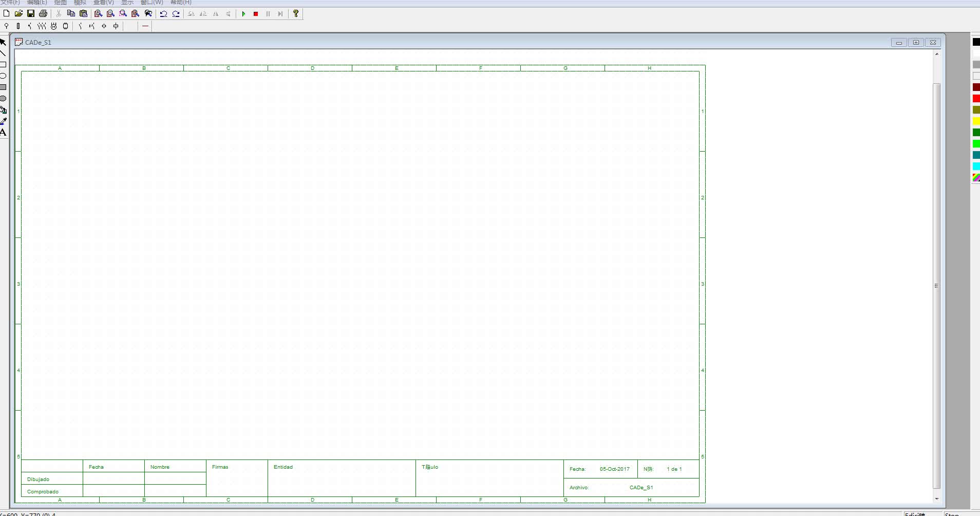Select the text tool letter A
Viewport: 980px width, 516px height.
pos(3,133)
